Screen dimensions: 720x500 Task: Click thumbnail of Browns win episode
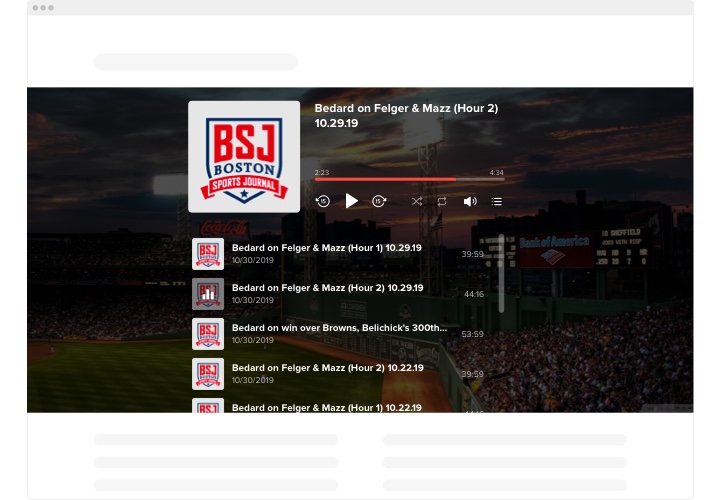click(x=208, y=334)
